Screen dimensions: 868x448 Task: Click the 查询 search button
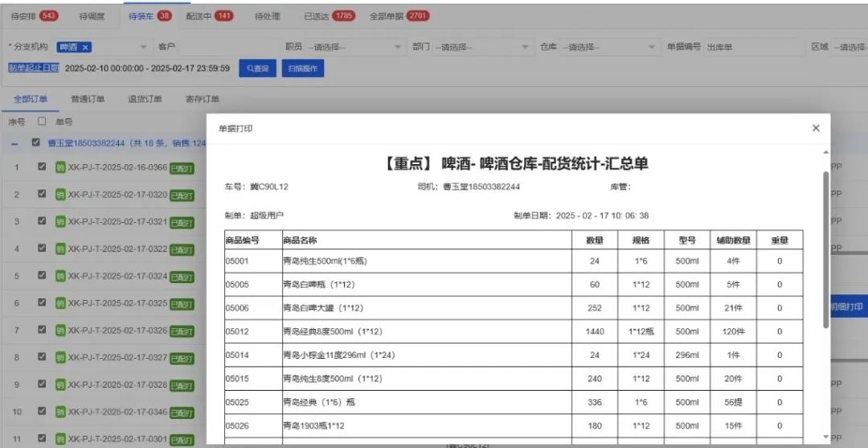[258, 68]
